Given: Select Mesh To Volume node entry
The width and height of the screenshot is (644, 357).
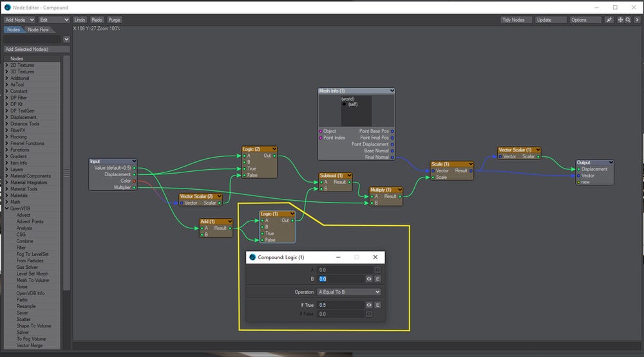Looking at the screenshot, I should [33, 280].
